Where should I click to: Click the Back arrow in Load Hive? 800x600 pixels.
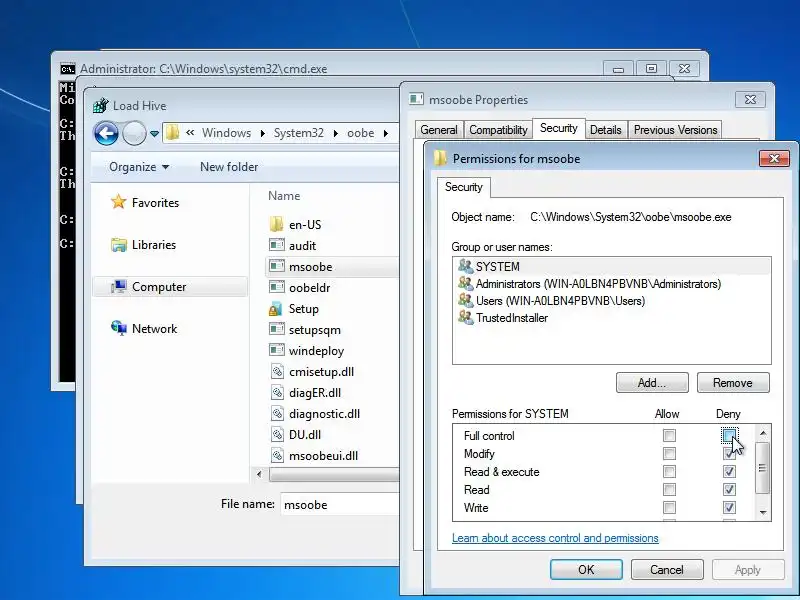point(106,133)
